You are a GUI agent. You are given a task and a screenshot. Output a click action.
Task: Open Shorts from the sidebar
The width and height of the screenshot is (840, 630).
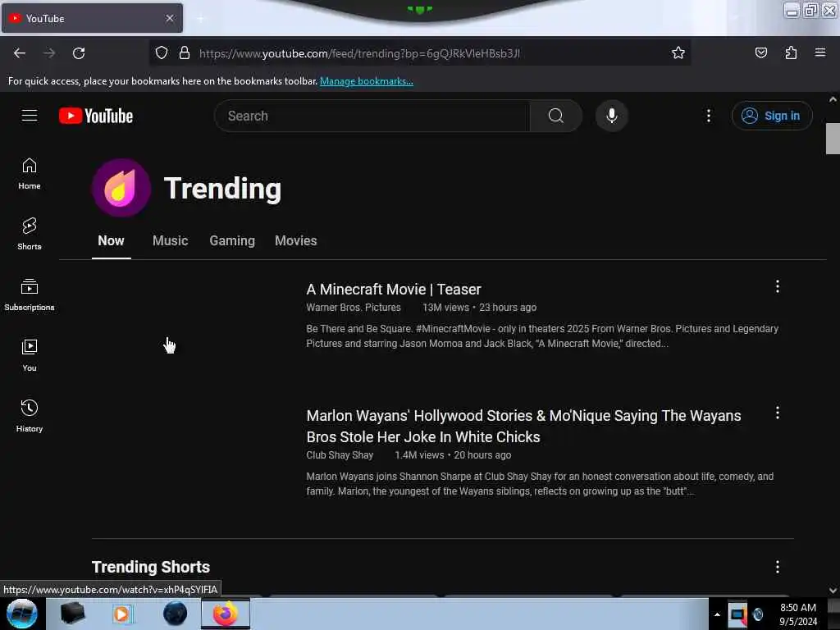[30, 234]
